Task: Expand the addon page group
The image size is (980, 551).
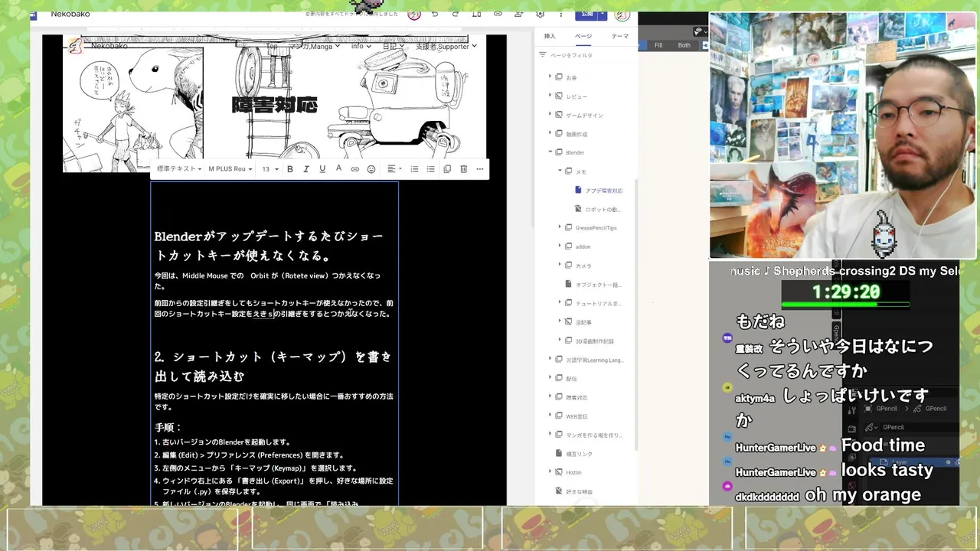Action: (560, 246)
